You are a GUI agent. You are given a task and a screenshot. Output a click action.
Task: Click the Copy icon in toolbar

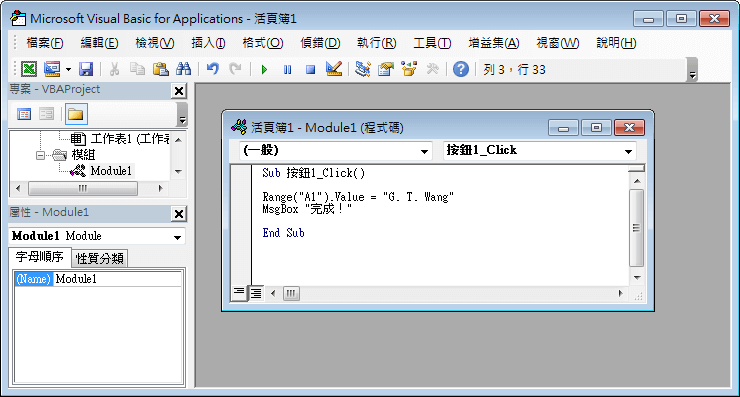137,69
